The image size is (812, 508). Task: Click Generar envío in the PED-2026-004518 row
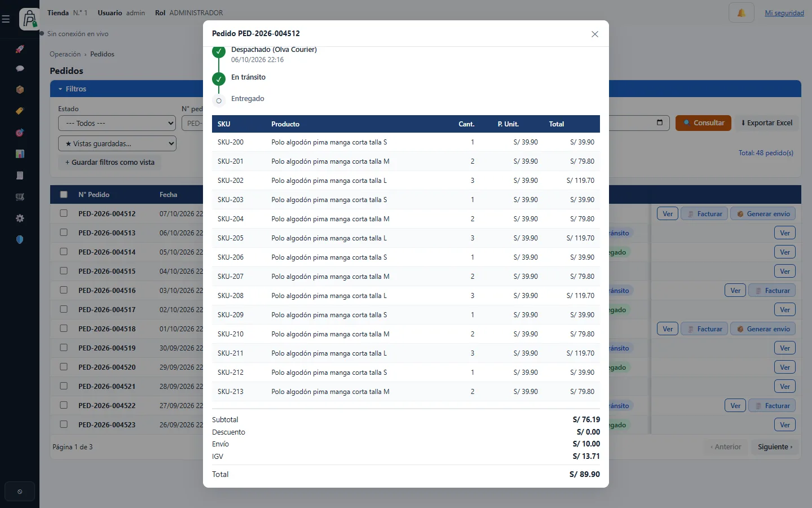click(x=763, y=329)
